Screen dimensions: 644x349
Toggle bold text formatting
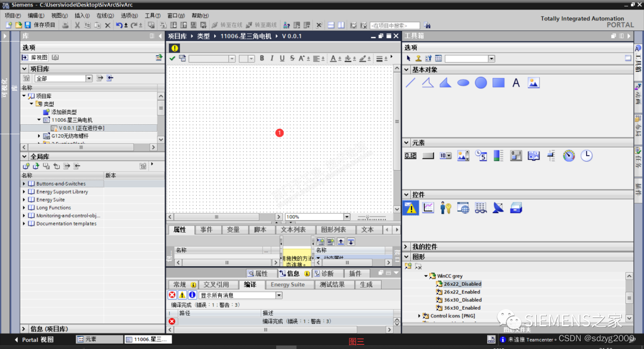[262, 58]
